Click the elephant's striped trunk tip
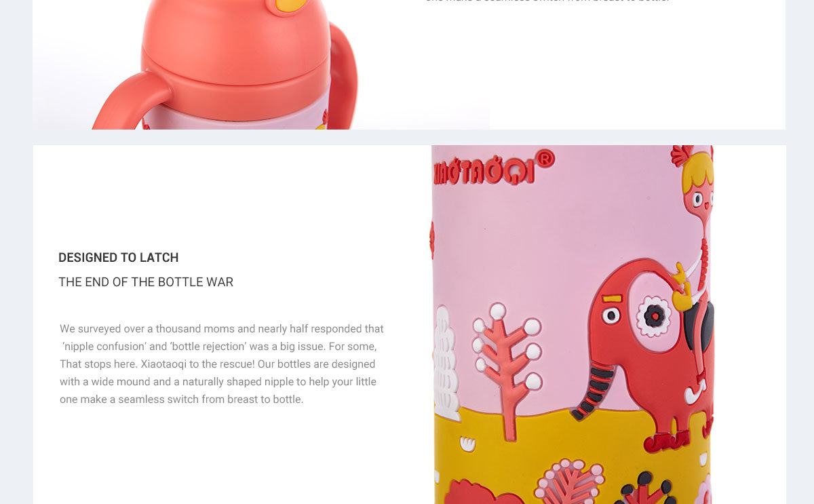The height and width of the screenshot is (504, 814). 589,395
